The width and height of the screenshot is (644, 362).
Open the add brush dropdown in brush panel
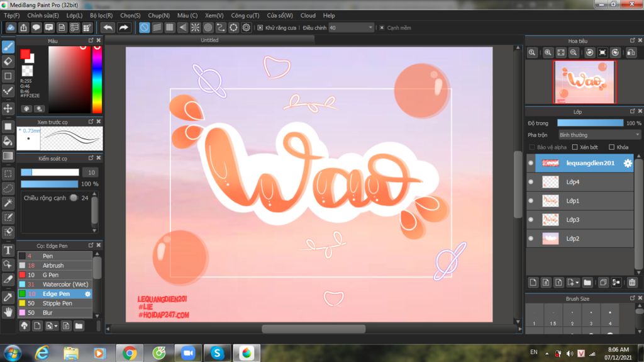52,326
